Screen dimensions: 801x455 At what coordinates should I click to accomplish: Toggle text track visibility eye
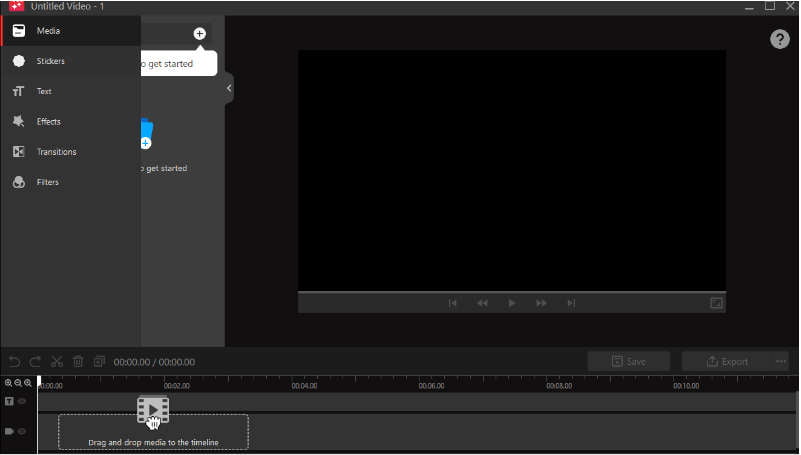click(x=22, y=401)
